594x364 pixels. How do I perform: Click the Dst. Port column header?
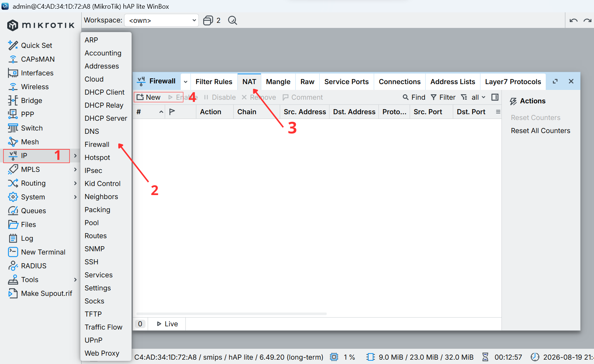click(x=474, y=112)
